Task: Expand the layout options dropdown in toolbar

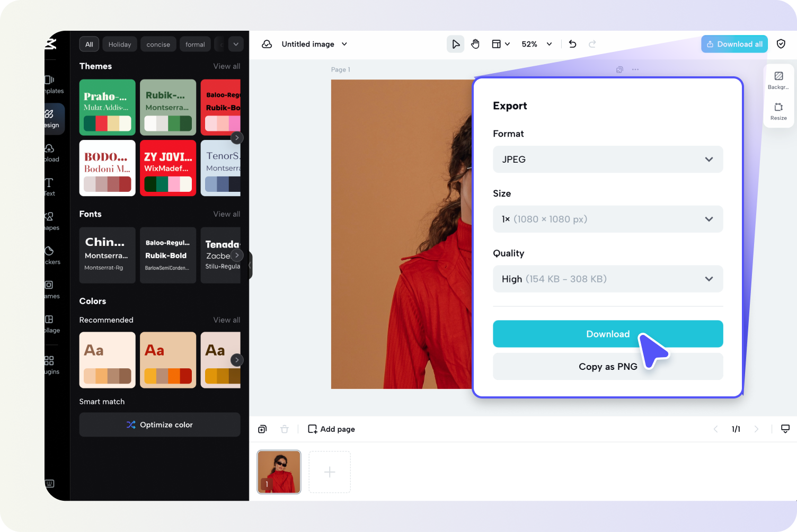Action: [x=500, y=44]
